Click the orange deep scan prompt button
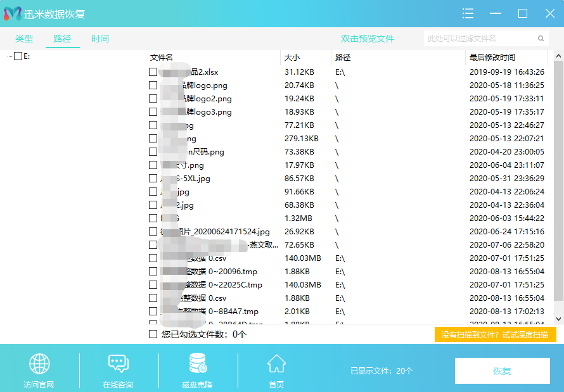Image resolution: width=564 pixels, height=392 pixels. pyautogui.click(x=495, y=334)
